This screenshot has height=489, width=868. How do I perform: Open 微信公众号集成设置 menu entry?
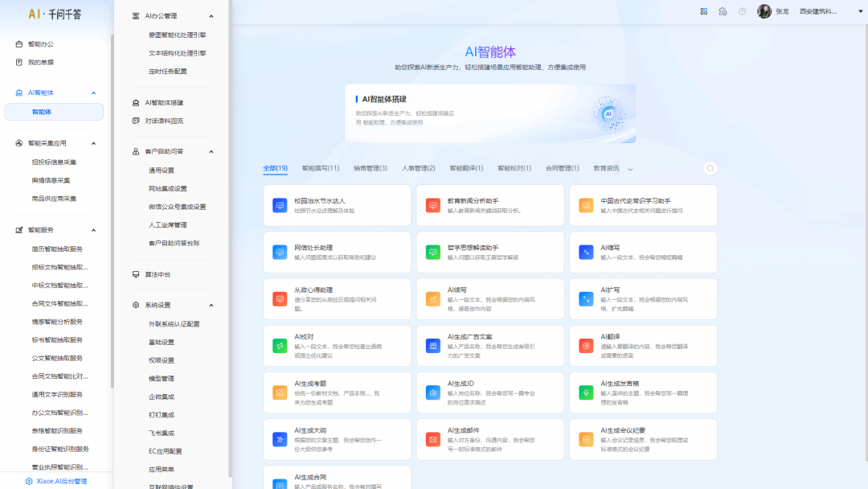(177, 208)
